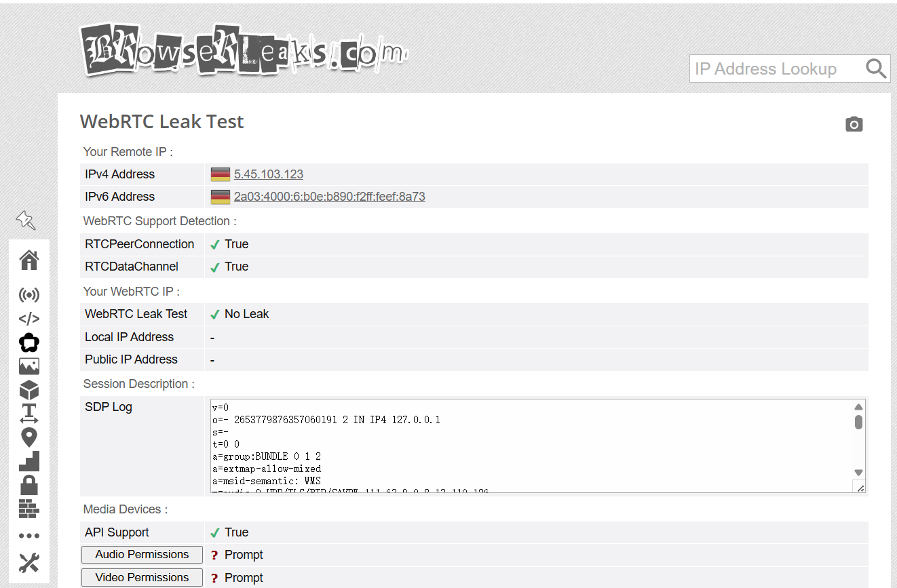This screenshot has width=897, height=588.
Task: Click the magnifier search icon
Action: pos(876,68)
